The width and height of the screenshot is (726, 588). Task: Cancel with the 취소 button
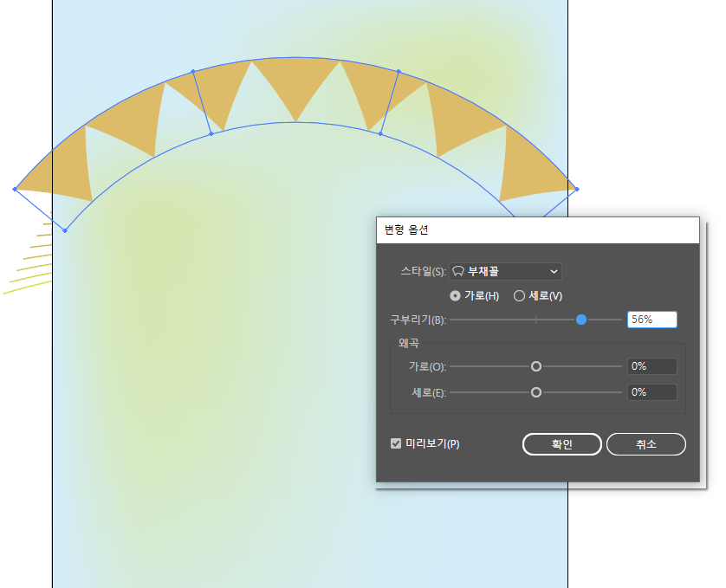point(646,444)
